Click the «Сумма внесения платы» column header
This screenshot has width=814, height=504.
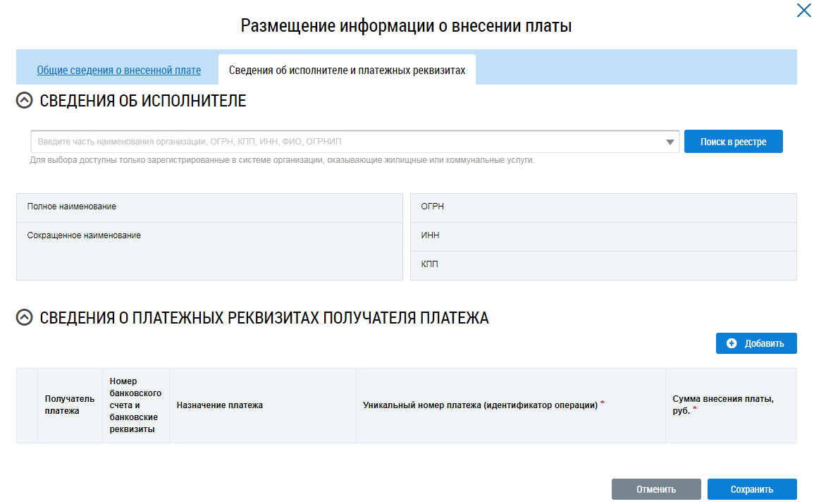(x=723, y=405)
